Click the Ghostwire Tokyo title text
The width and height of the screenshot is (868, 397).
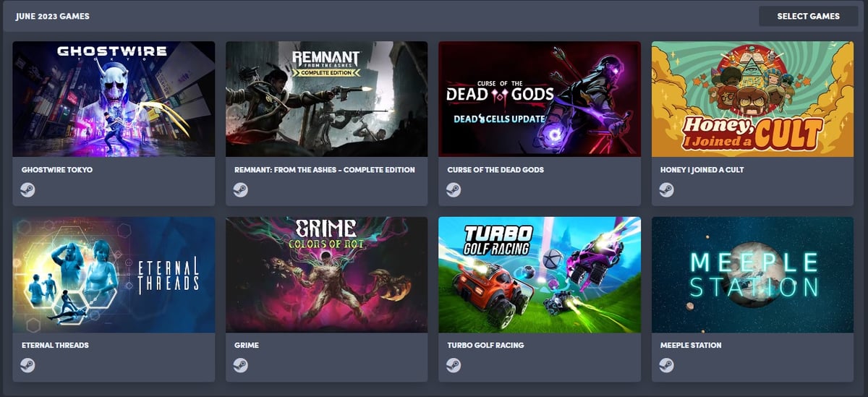tap(57, 170)
